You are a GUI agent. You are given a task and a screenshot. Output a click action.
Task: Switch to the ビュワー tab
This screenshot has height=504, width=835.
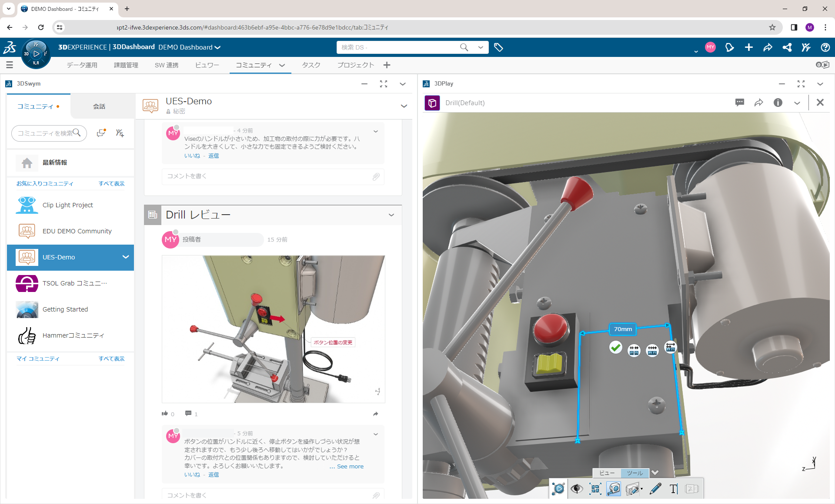[207, 65]
